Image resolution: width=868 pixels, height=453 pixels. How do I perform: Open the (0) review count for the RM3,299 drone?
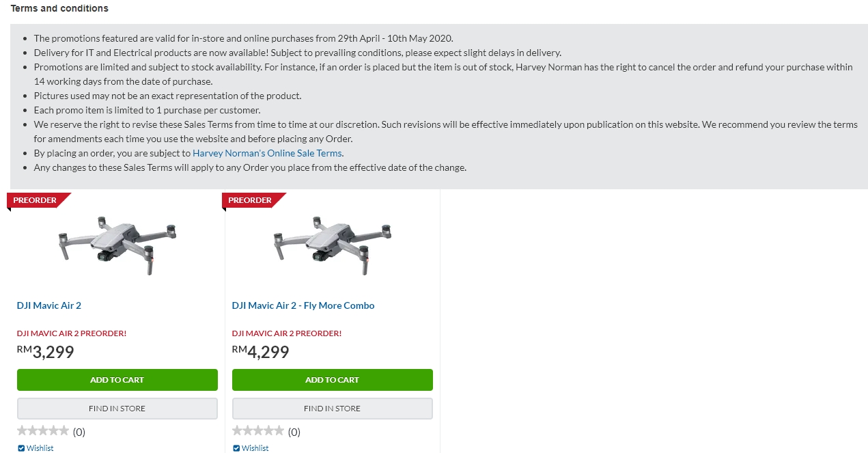tap(79, 432)
